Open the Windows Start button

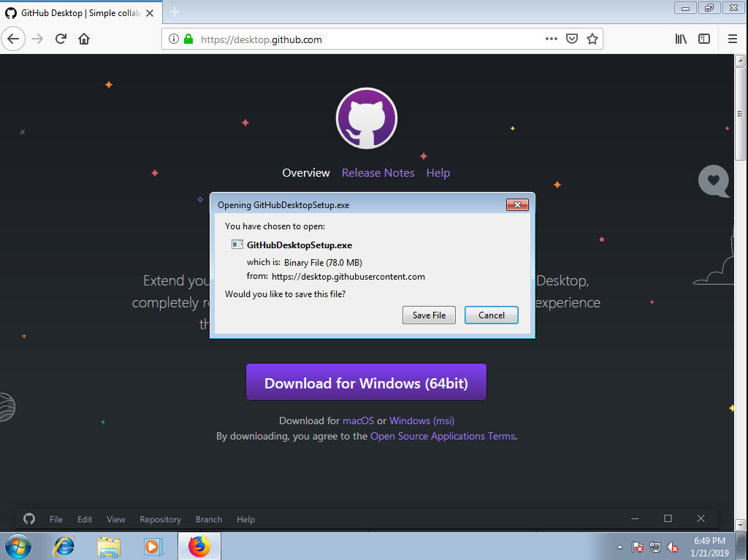point(18,546)
